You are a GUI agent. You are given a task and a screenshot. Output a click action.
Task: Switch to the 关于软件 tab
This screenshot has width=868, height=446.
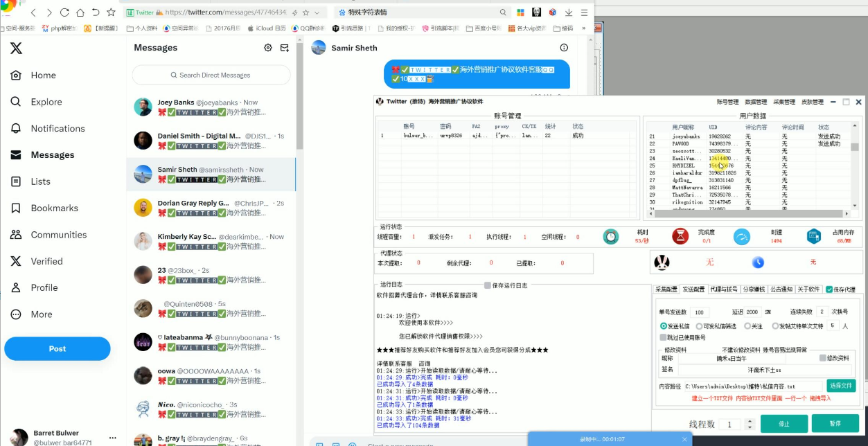pos(808,289)
